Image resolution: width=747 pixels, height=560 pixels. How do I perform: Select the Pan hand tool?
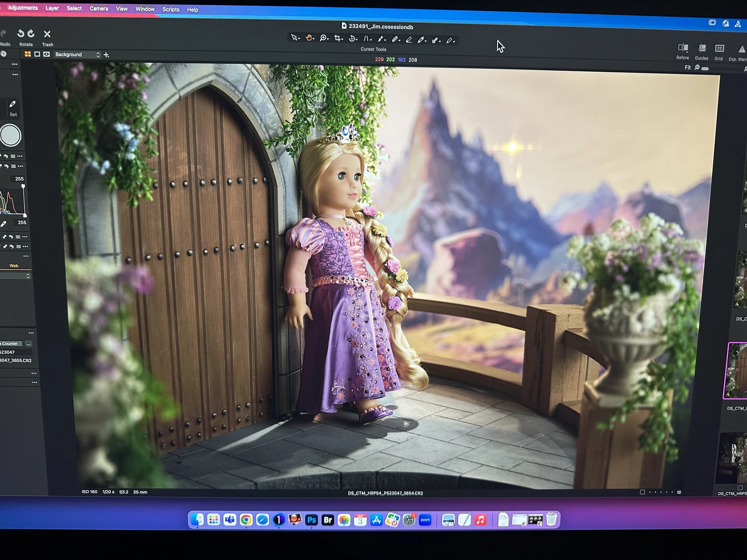tap(309, 38)
